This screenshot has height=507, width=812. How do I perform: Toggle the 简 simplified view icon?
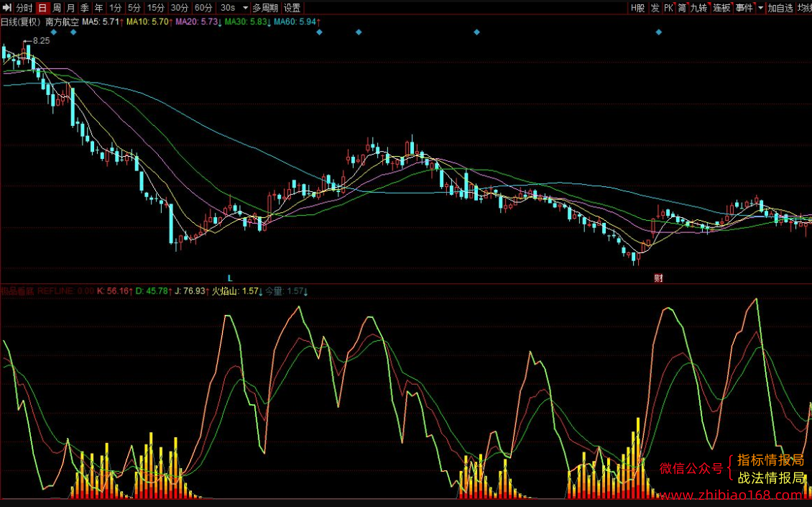coord(682,8)
